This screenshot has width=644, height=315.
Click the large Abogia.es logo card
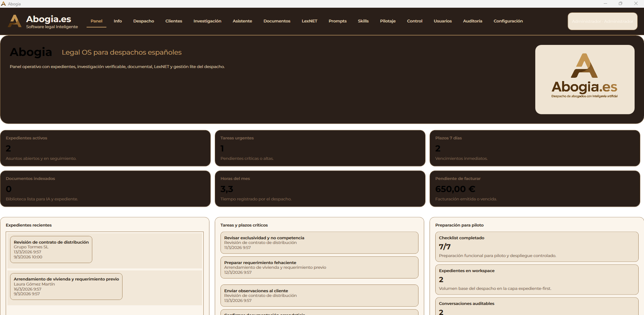[584, 79]
